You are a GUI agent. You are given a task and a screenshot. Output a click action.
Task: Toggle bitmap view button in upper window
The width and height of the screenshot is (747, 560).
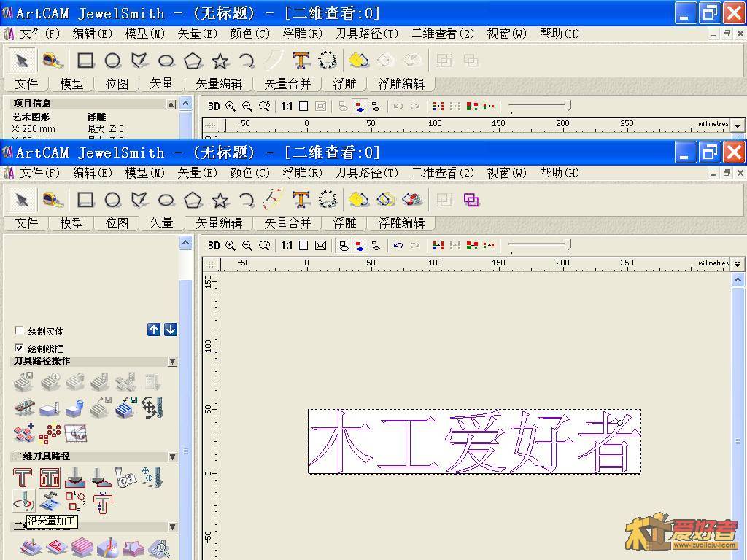pos(360,106)
